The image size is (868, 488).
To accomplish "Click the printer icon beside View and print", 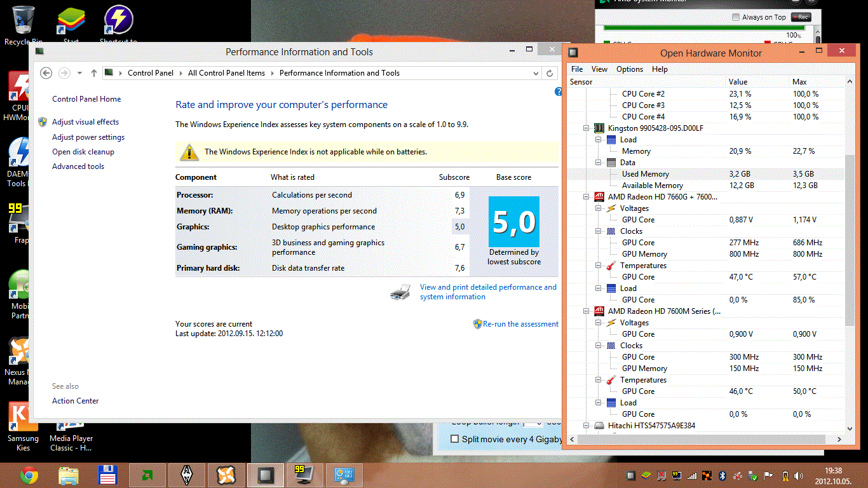I will (400, 292).
